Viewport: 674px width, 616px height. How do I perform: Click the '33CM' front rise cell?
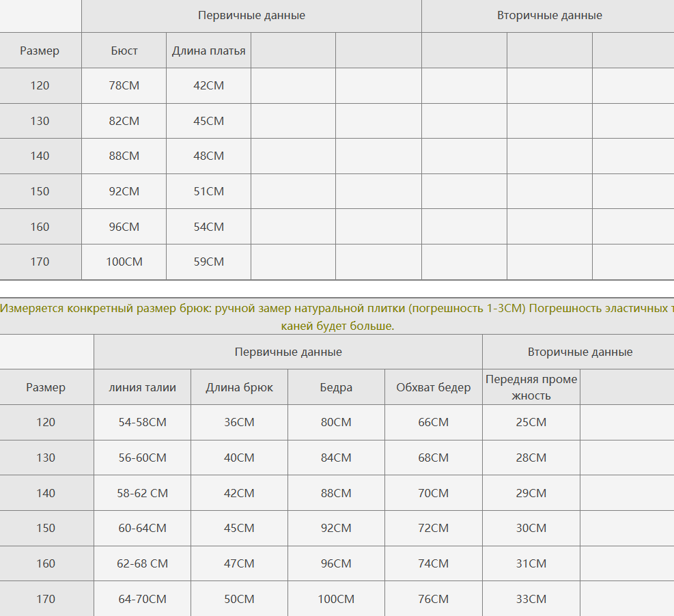coord(531,599)
